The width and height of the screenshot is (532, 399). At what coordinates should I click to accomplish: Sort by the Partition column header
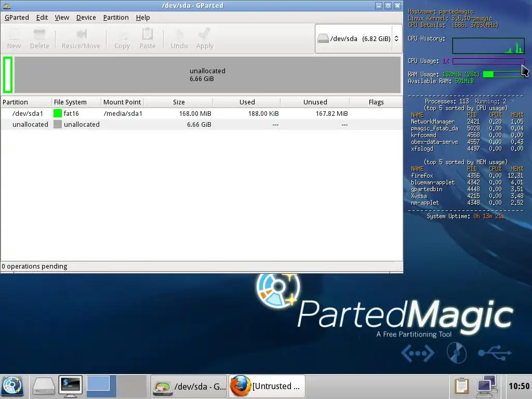(26, 102)
